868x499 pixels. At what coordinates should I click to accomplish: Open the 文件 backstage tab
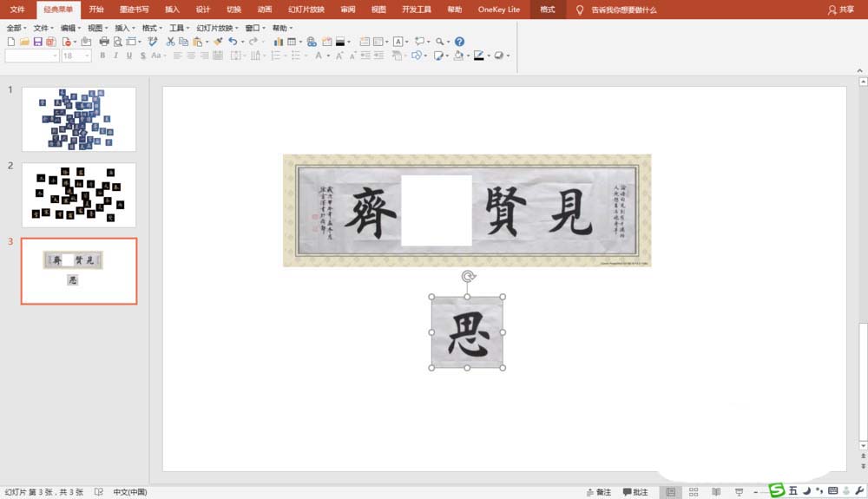[17, 10]
